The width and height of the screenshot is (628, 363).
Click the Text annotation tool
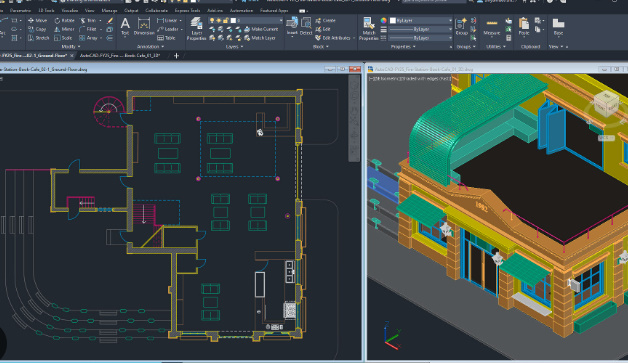125,27
